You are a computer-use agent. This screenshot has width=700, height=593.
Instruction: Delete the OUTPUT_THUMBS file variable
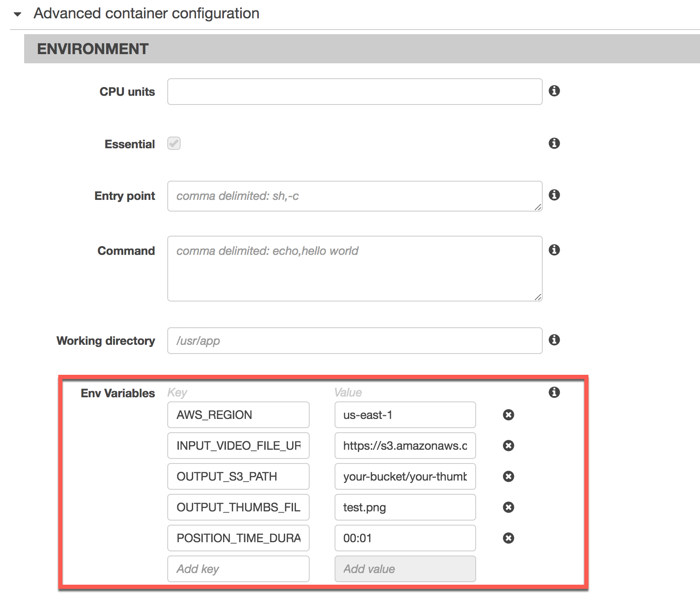(x=508, y=507)
